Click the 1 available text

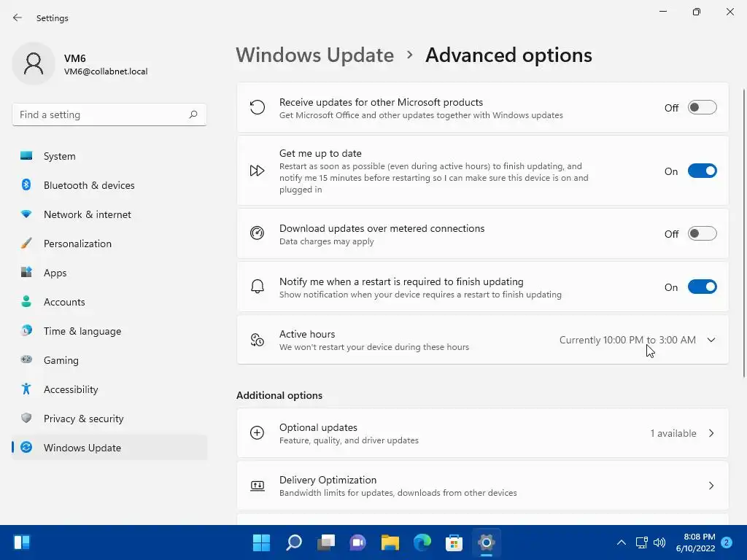pyautogui.click(x=673, y=433)
